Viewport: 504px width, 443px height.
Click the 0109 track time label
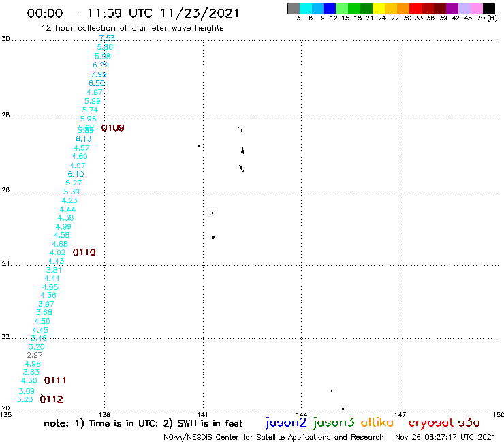click(x=113, y=128)
